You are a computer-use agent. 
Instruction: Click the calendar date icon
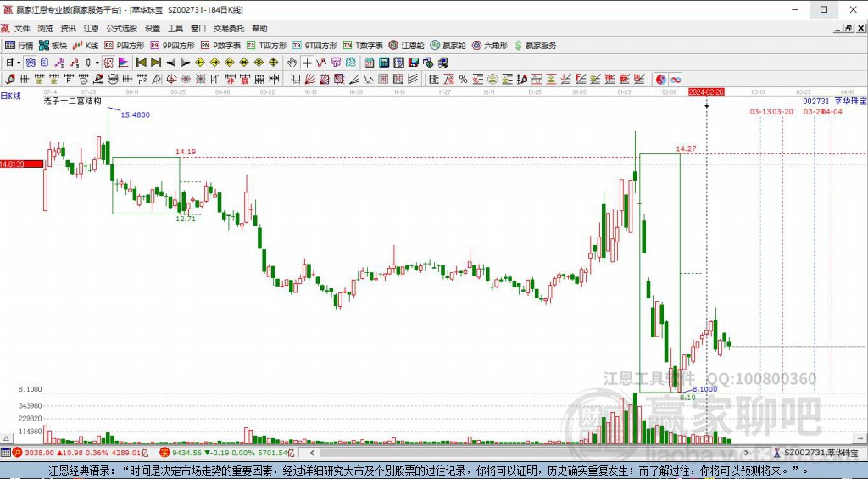click(370, 63)
